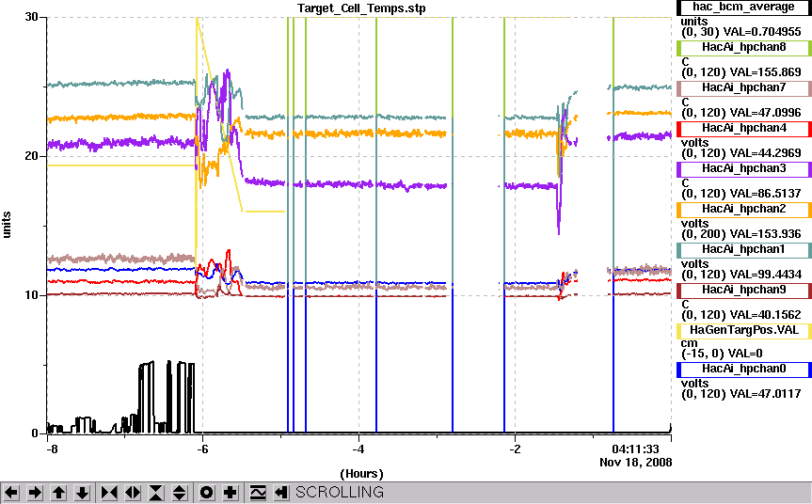812x504 pixels.
Task: Click the -2 tick on the x-axis
Action: pos(515,449)
